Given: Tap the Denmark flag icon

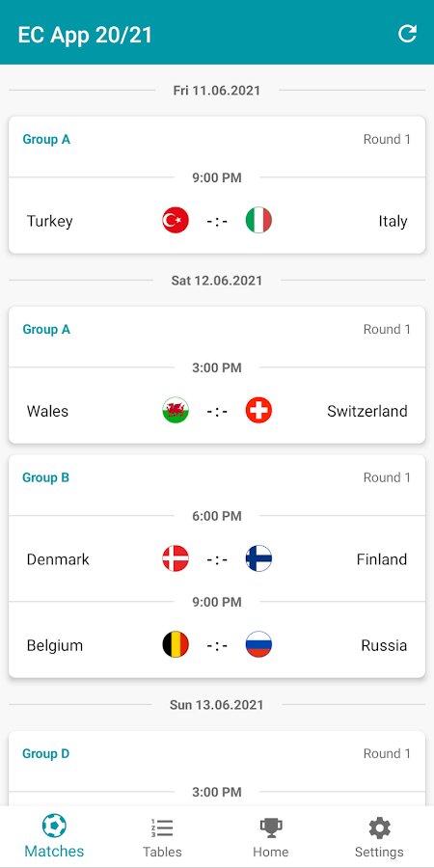Looking at the screenshot, I should pos(176,558).
